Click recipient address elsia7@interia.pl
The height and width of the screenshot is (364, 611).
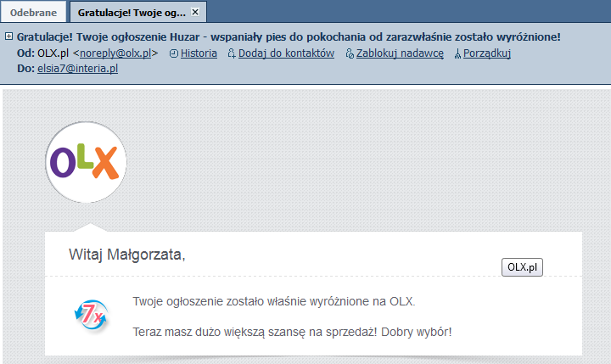pos(77,68)
